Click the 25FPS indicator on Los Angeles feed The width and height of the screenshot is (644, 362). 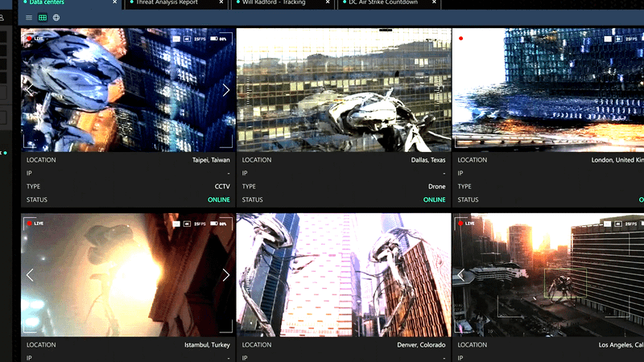[x=631, y=224]
